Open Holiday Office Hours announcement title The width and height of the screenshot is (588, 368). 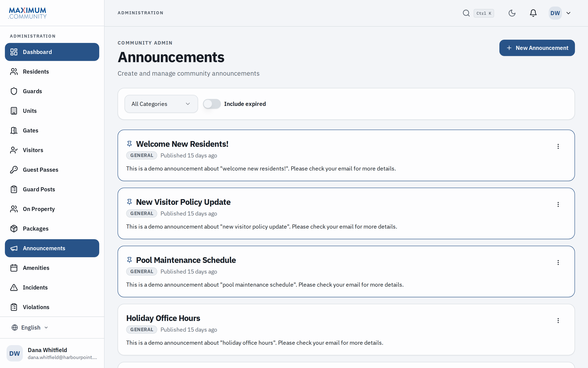coord(163,318)
